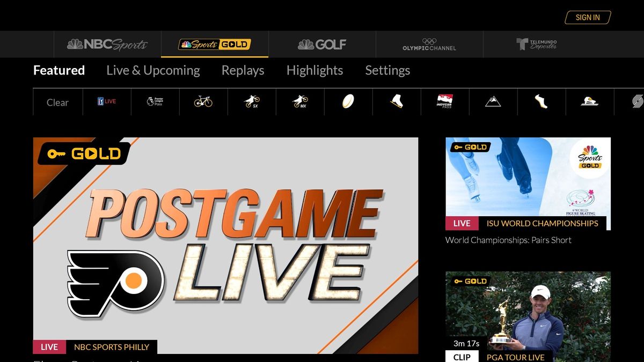Filter by PGA Tour Live icon

coord(107,102)
